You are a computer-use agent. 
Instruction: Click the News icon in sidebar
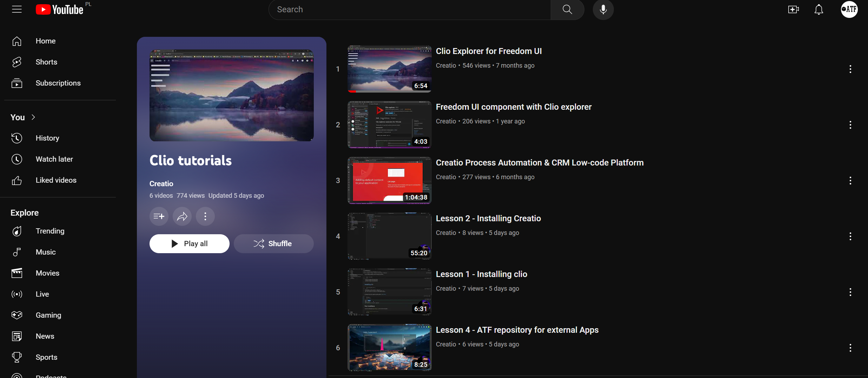17,336
